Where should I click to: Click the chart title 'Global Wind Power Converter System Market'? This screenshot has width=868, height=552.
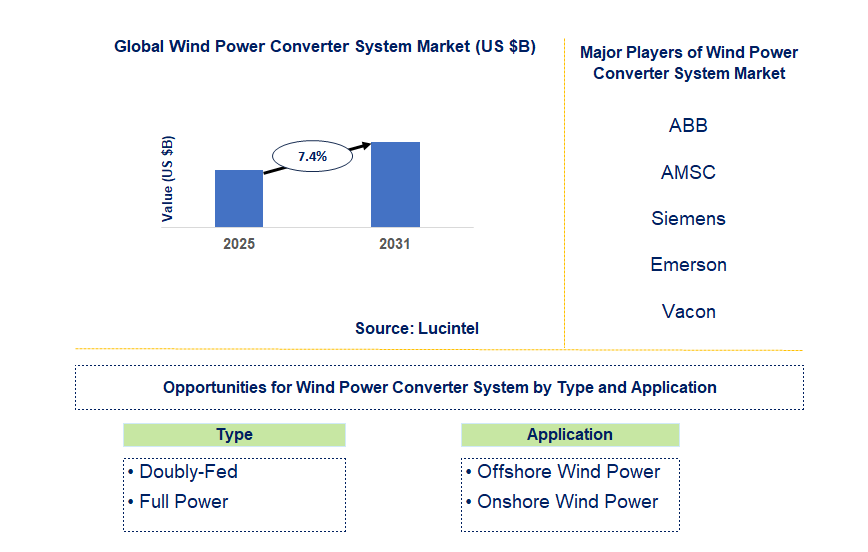click(324, 47)
